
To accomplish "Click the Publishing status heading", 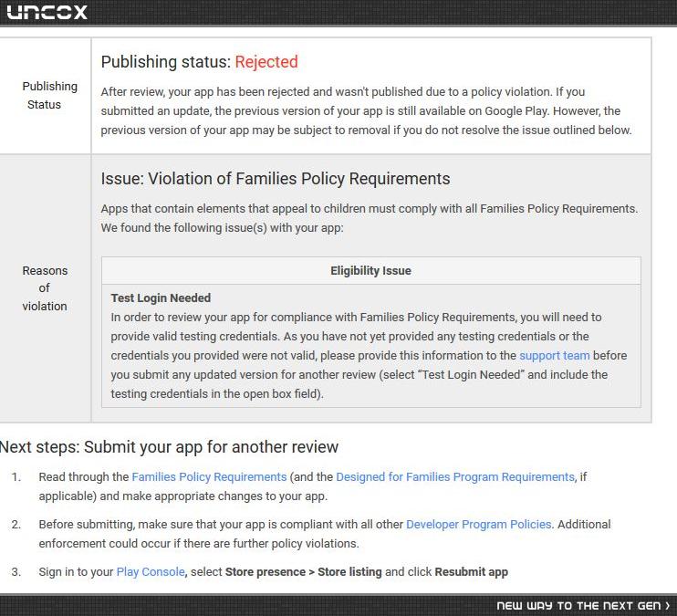I will pyautogui.click(x=200, y=62).
